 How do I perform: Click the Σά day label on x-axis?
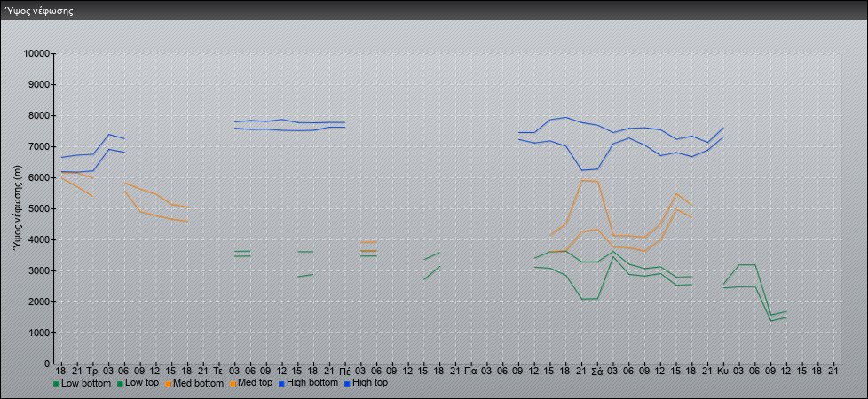click(x=597, y=371)
